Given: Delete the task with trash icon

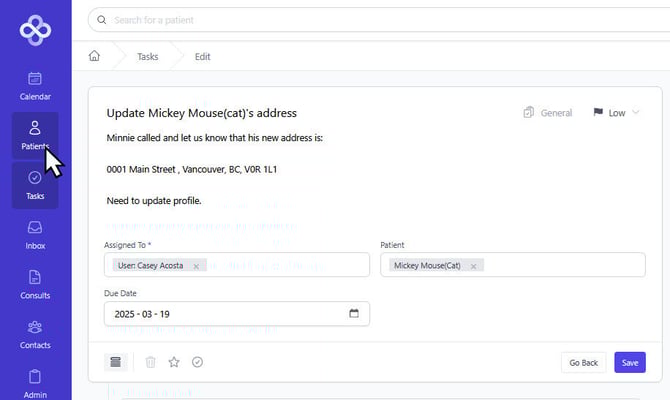Looking at the screenshot, I should click(150, 362).
